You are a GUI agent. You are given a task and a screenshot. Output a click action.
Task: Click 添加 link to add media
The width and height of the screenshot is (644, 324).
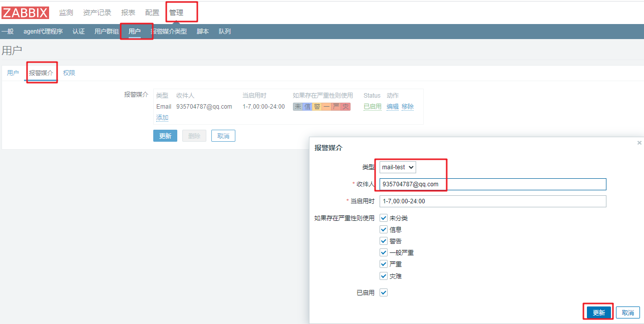(x=162, y=118)
